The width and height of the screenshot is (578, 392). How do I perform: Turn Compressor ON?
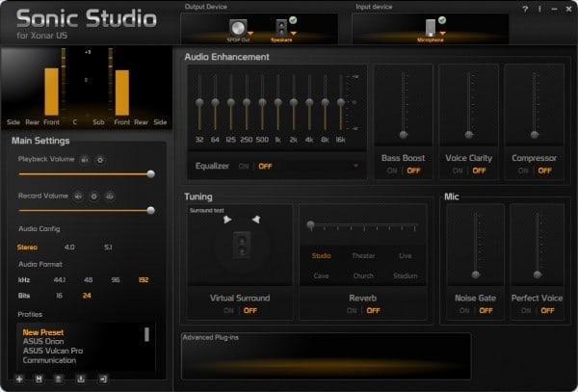[x=523, y=170]
